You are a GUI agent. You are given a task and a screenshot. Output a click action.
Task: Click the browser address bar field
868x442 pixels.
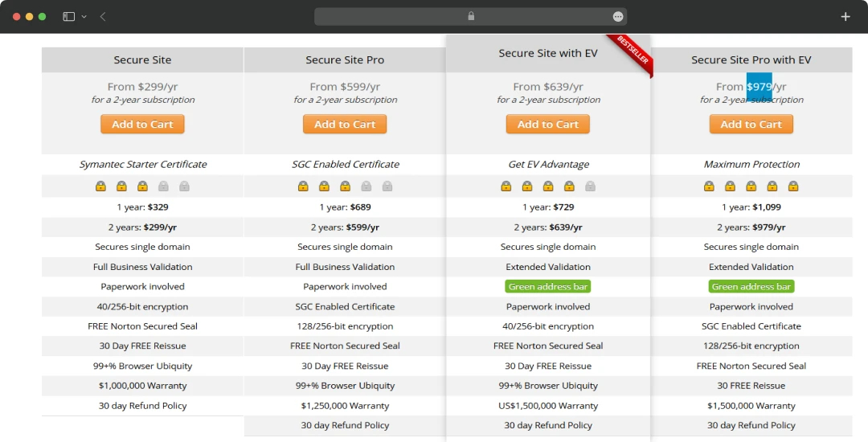[x=470, y=17]
